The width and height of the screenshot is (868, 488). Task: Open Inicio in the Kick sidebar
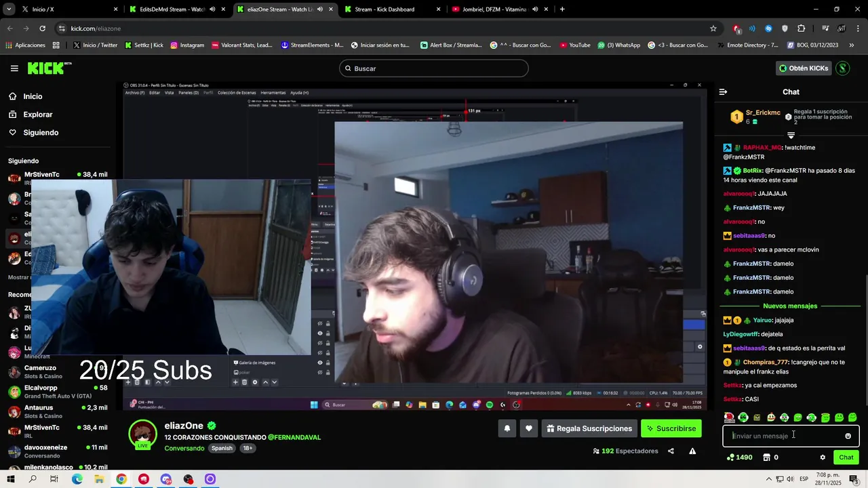point(33,96)
